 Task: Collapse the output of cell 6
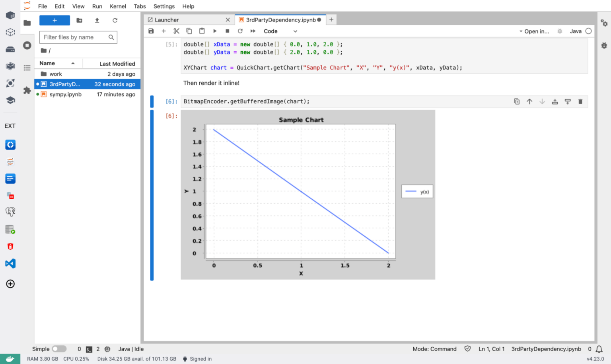pos(152,195)
